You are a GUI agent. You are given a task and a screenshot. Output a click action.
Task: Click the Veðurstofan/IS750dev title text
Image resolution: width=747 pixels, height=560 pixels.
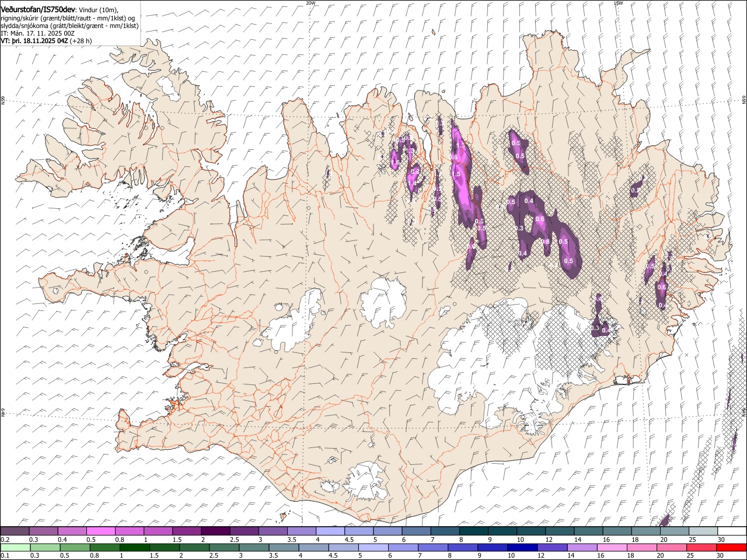[x=38, y=10]
